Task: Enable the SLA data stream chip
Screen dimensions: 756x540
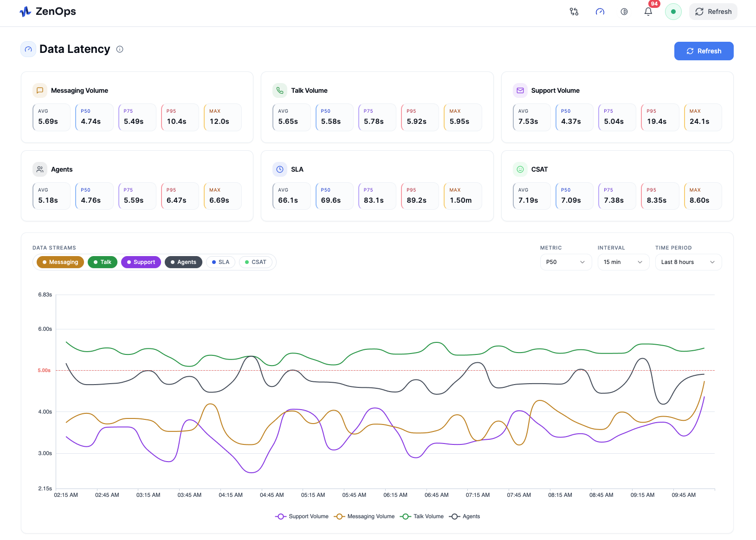Action: pos(221,262)
